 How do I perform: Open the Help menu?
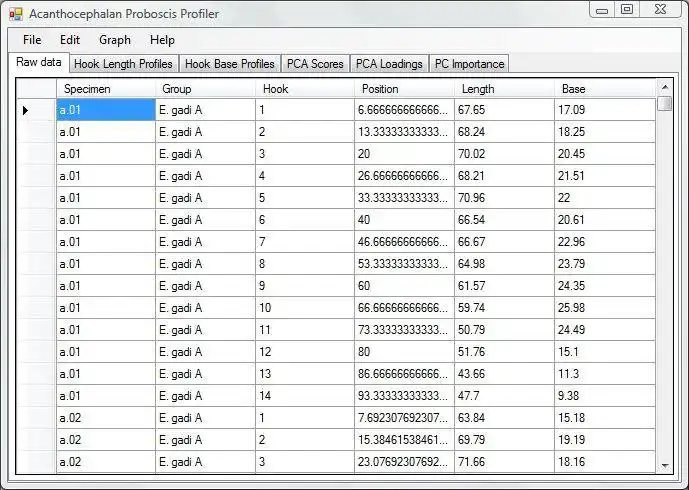point(163,40)
